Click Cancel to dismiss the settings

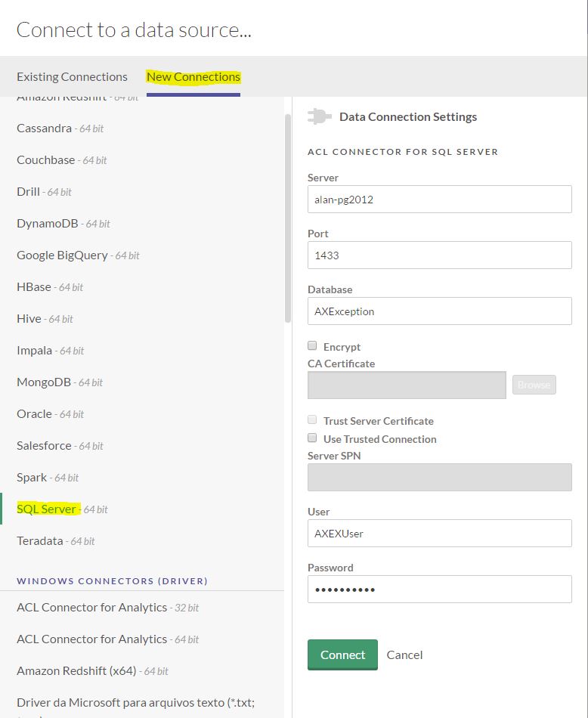point(404,655)
